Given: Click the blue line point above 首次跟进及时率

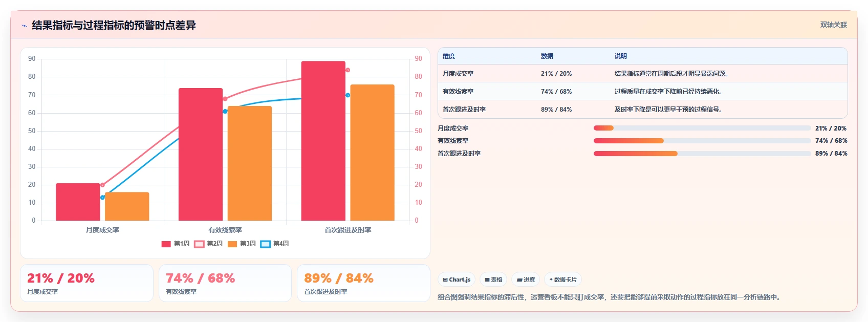Looking at the screenshot, I should (348, 95).
